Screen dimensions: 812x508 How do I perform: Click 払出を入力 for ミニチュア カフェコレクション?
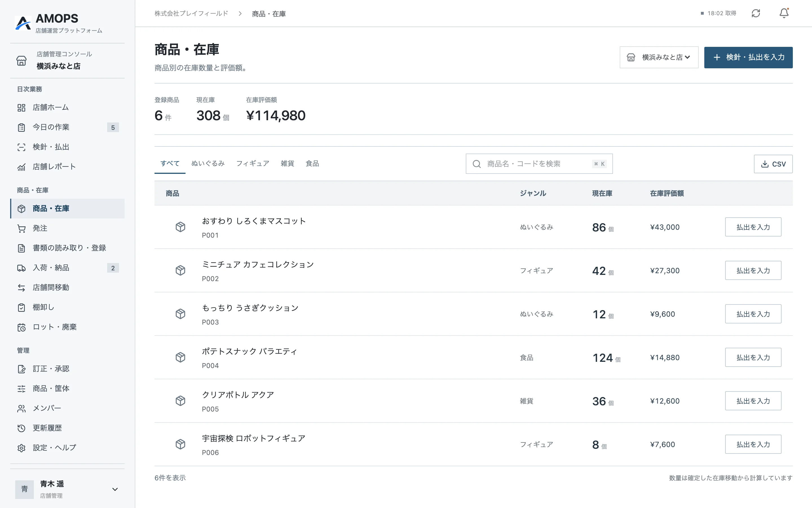tap(753, 270)
